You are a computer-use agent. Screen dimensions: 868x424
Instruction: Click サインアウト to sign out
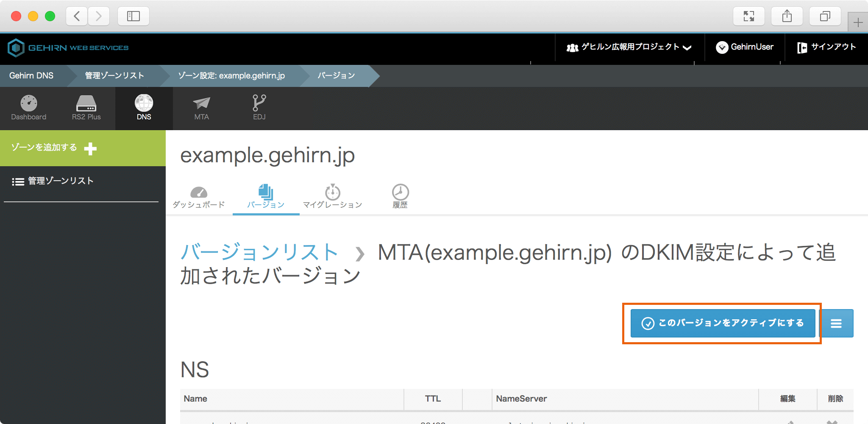[826, 47]
